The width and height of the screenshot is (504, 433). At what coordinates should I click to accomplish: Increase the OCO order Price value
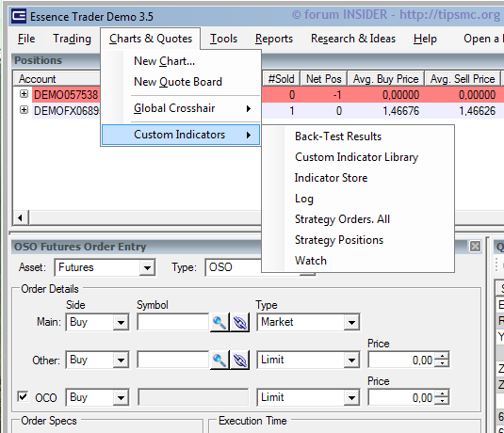tap(443, 393)
